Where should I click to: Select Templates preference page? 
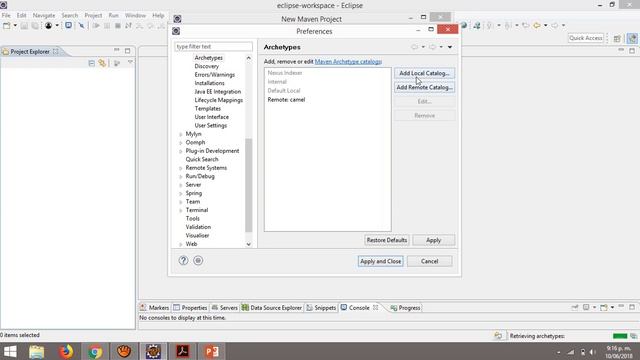point(207,109)
